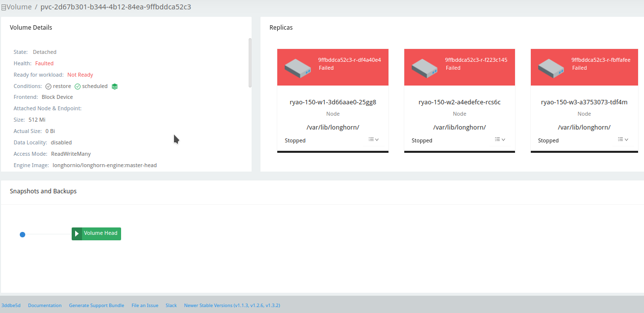The height and width of the screenshot is (313, 644).
Task: Go back to Volume breadcrumb link
Action: click(19, 7)
